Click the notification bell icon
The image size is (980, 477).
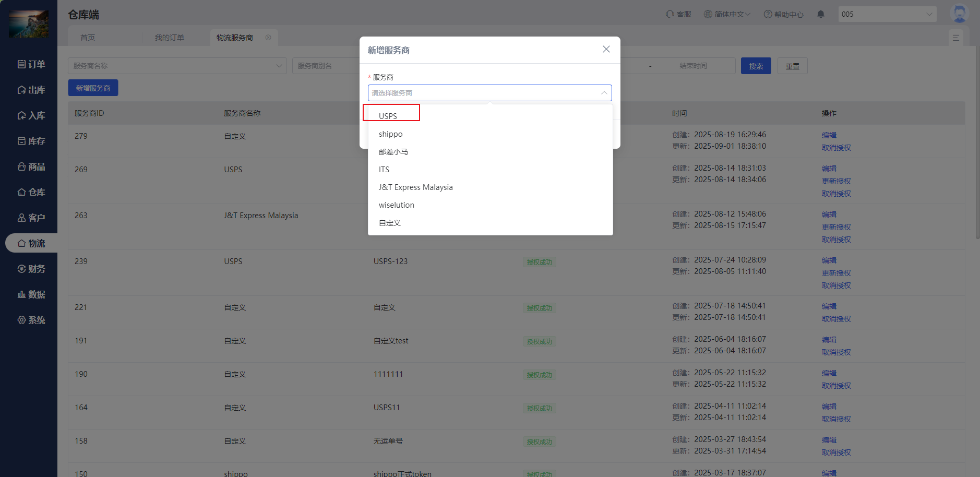click(820, 14)
